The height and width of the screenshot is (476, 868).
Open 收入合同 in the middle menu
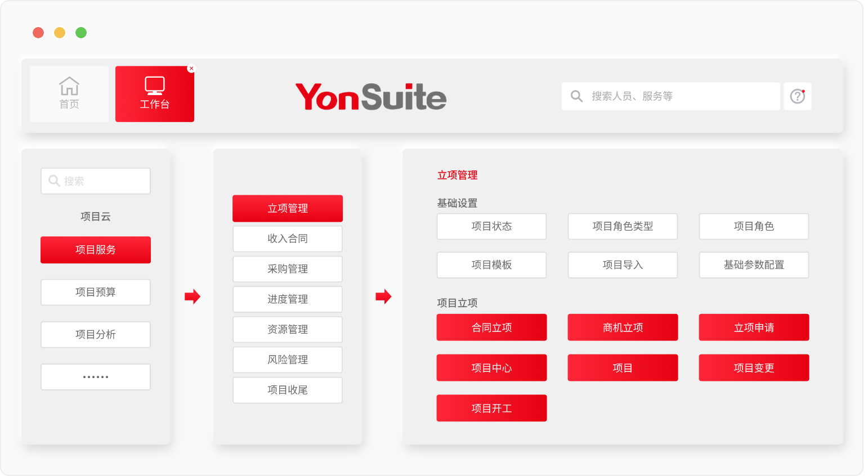click(288, 239)
